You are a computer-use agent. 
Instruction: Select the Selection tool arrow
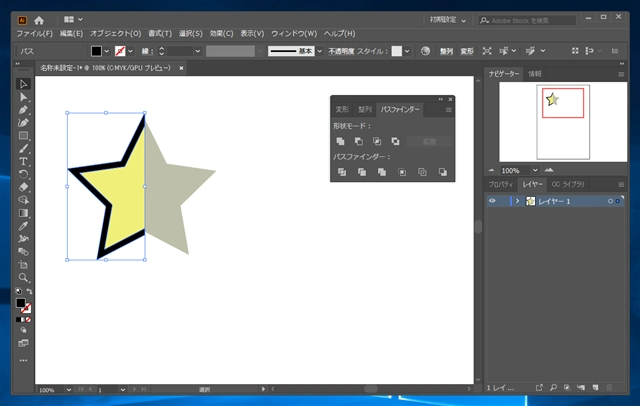pyautogui.click(x=23, y=84)
